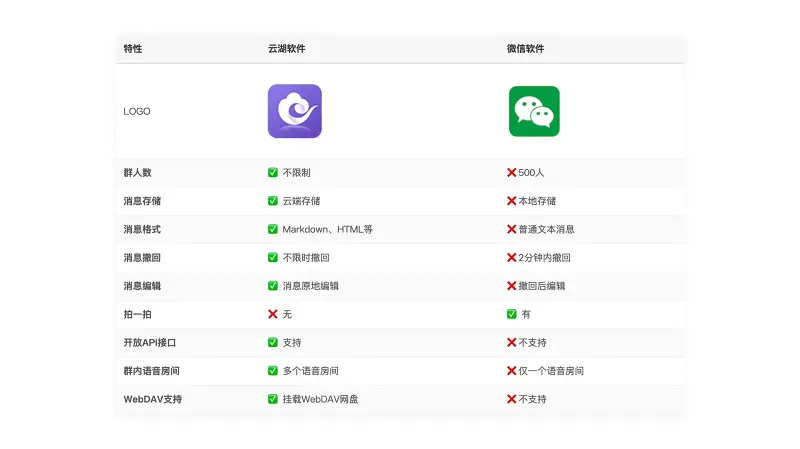800x449 pixels.
Task: Click the WebDAV支持 row label
Action: 153,399
